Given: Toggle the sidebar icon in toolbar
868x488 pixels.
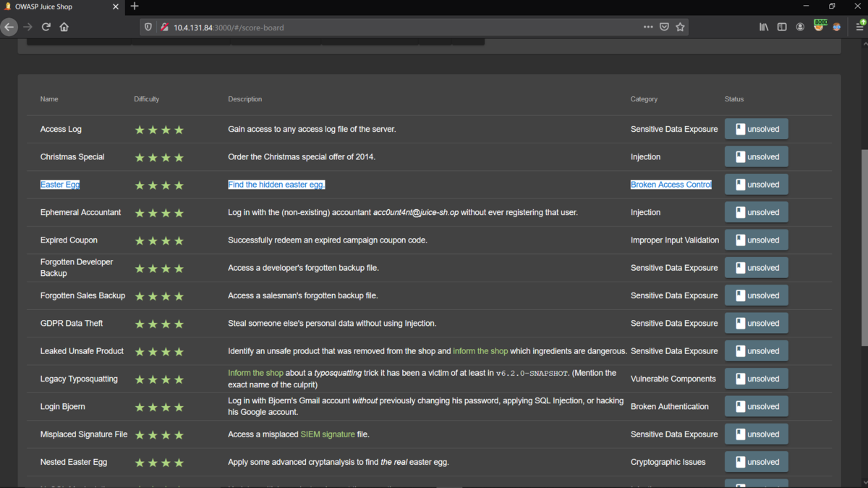Looking at the screenshot, I should [782, 27].
